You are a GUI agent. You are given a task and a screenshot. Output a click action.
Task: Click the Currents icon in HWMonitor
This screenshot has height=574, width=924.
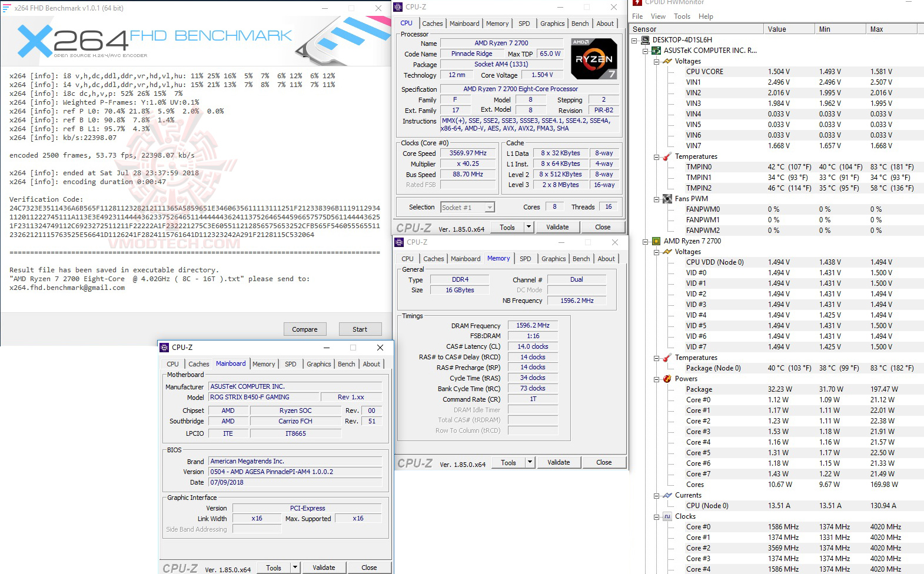[667, 495]
